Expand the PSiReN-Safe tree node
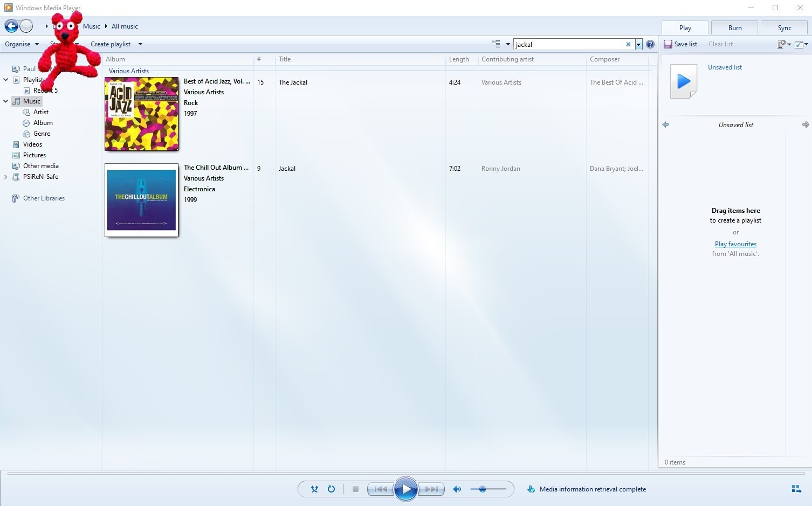Screen dimensions: 812x506 (6, 177)
